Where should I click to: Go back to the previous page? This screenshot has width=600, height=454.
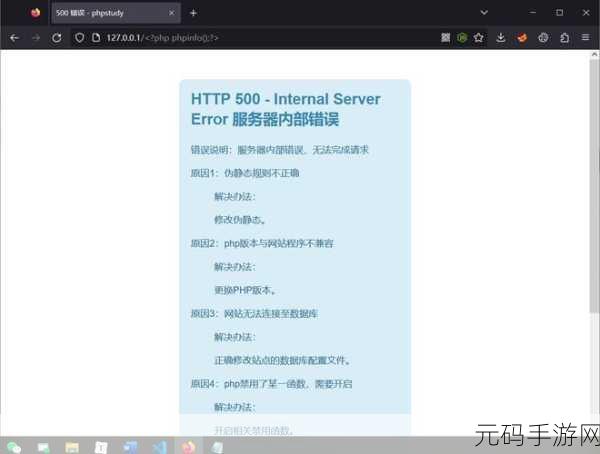[x=15, y=38]
